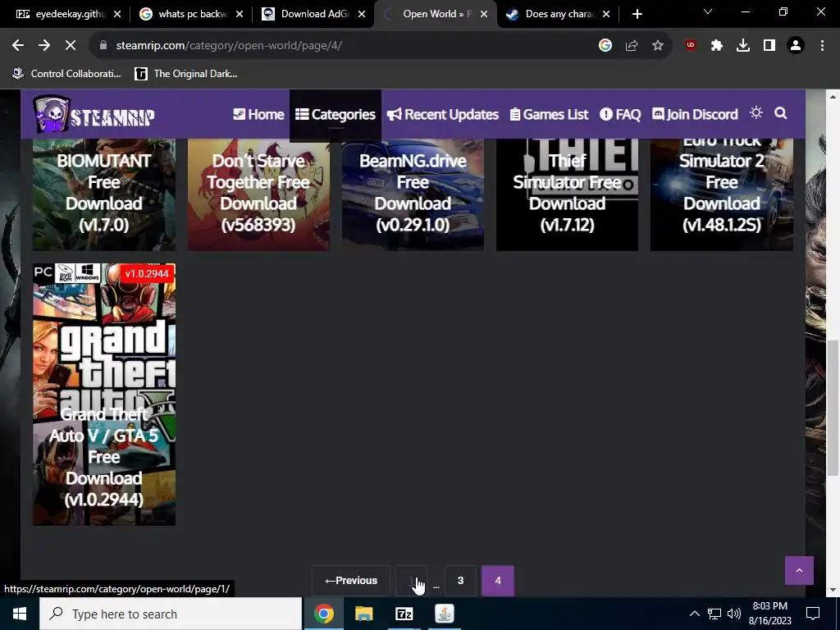This screenshot has width=840, height=630.
Task: Click the scrollbar down arrow
Action: (x=833, y=590)
